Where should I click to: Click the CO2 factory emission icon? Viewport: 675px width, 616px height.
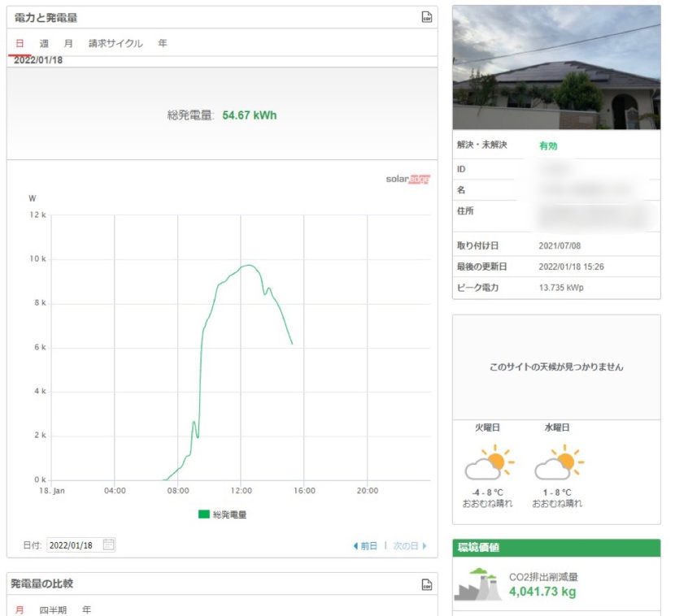(478, 584)
